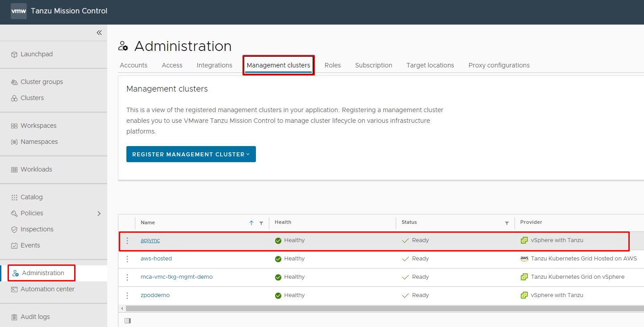This screenshot has height=327, width=644.
Task: Click the Launchpad cube icon
Action: (14, 54)
